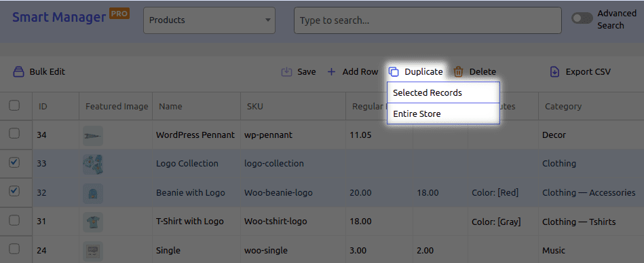
Task: Click the 2.00 sale price cell
Action: pos(440,250)
